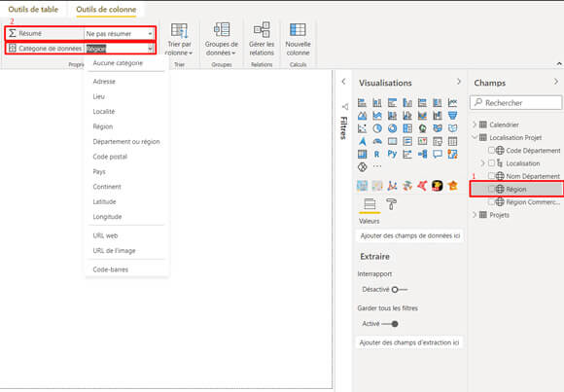Add an R script visual
The image size is (564, 392).
click(x=377, y=155)
